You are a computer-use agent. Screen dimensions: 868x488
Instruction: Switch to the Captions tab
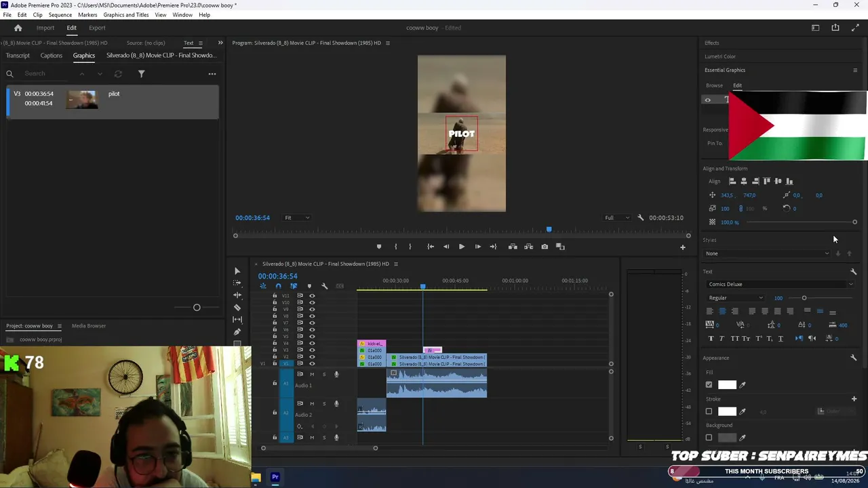tap(52, 56)
